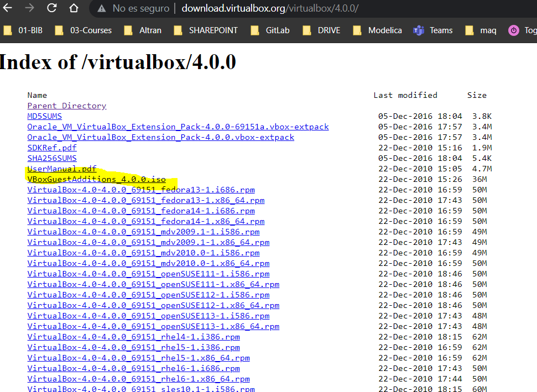Download the rhel4 i386 rpm package

tap(134, 337)
